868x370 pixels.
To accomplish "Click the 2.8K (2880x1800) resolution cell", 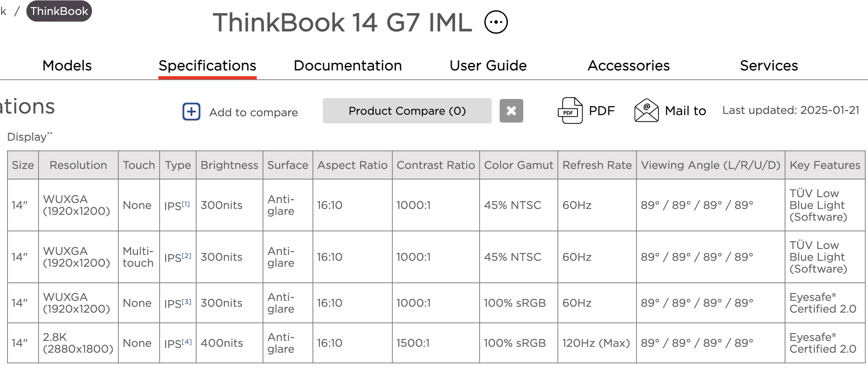I will [78, 343].
